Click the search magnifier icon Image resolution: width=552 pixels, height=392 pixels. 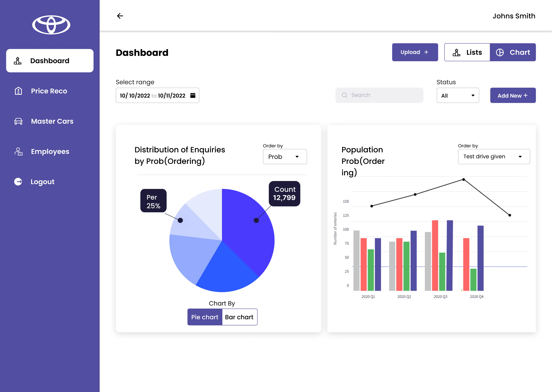pos(344,95)
